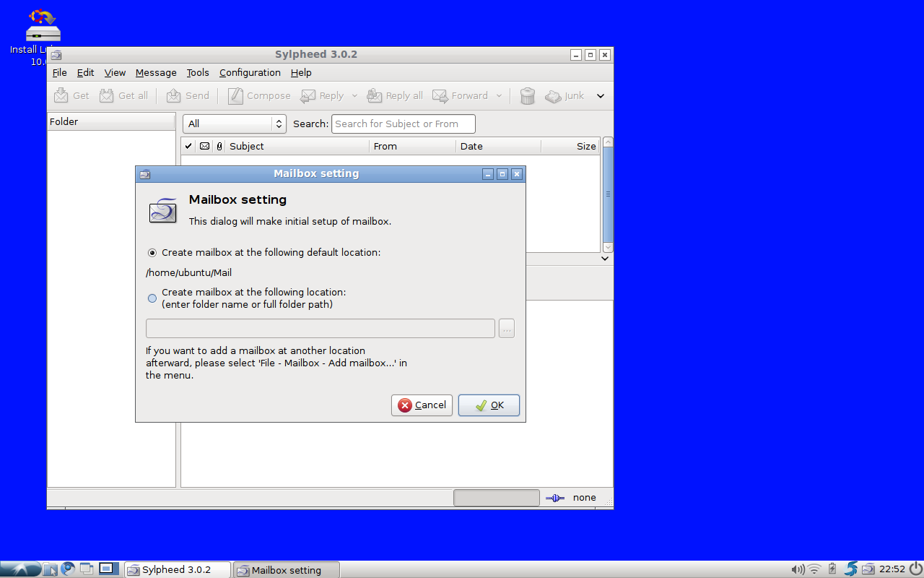Click the Get all toolbar button
Screen dimensions: 924x578
123,95
